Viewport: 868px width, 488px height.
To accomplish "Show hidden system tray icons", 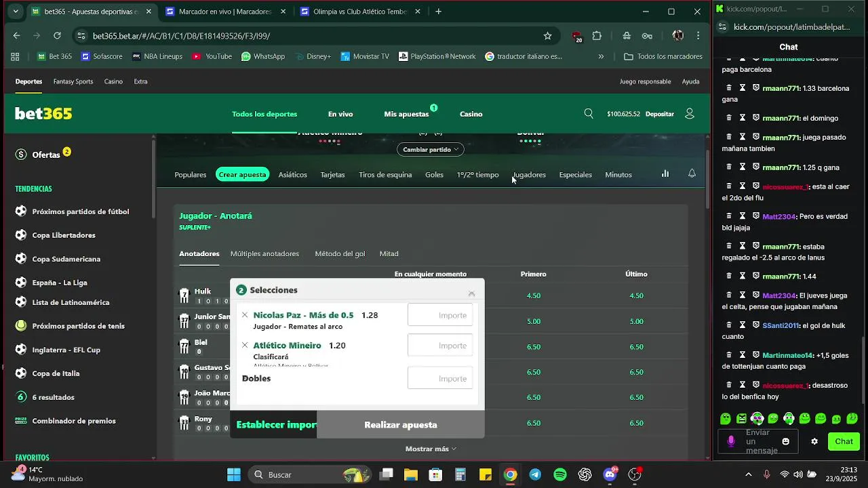I will click(x=748, y=474).
